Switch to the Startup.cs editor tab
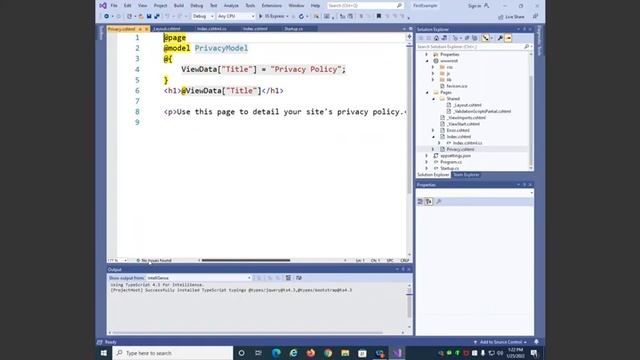The image size is (640, 360). 293,29
